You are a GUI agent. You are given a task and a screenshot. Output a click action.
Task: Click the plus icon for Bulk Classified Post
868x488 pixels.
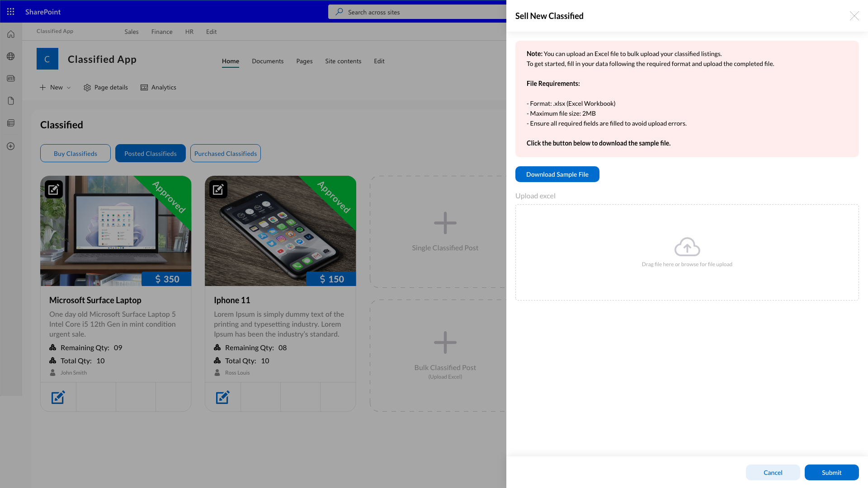[x=445, y=343]
